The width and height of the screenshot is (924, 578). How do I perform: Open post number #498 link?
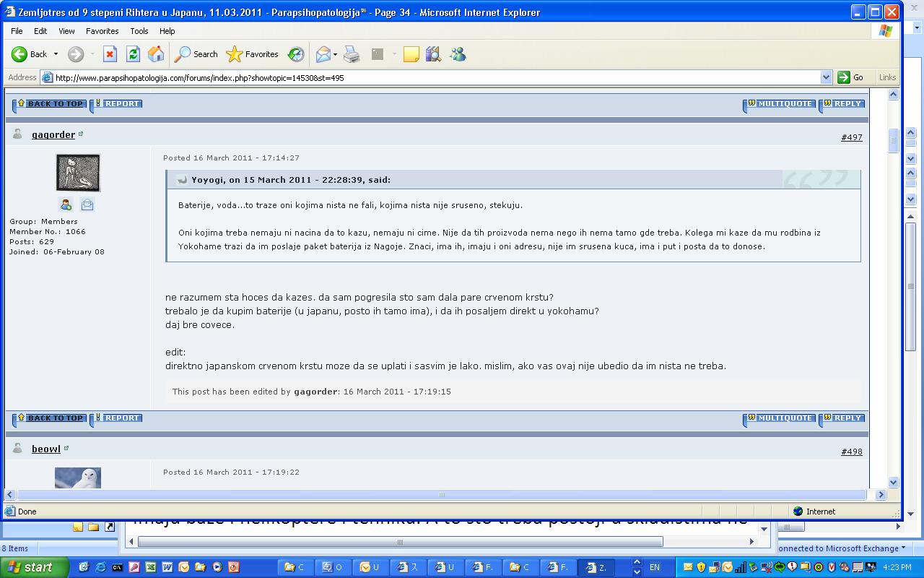click(x=852, y=452)
